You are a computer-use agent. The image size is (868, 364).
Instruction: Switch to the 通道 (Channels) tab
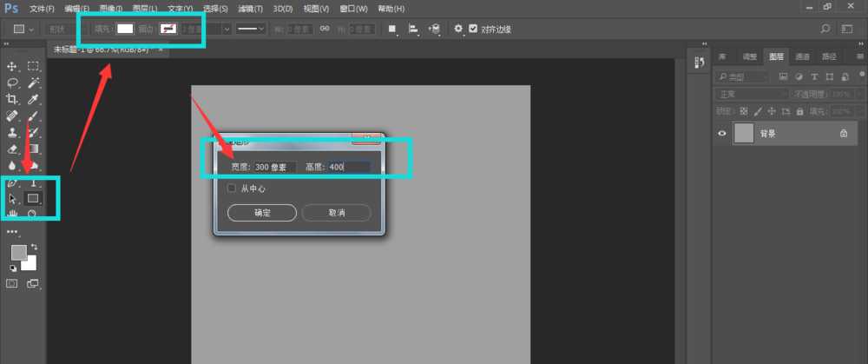803,57
